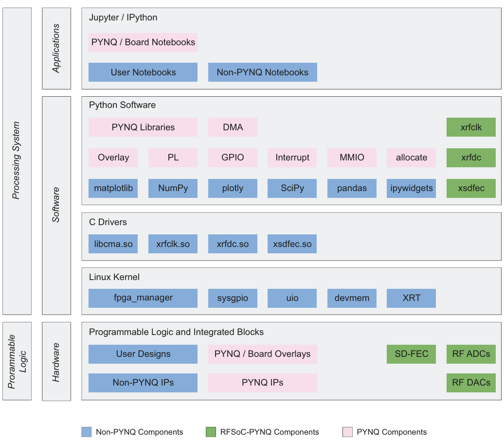Click the allocate block

412,158
